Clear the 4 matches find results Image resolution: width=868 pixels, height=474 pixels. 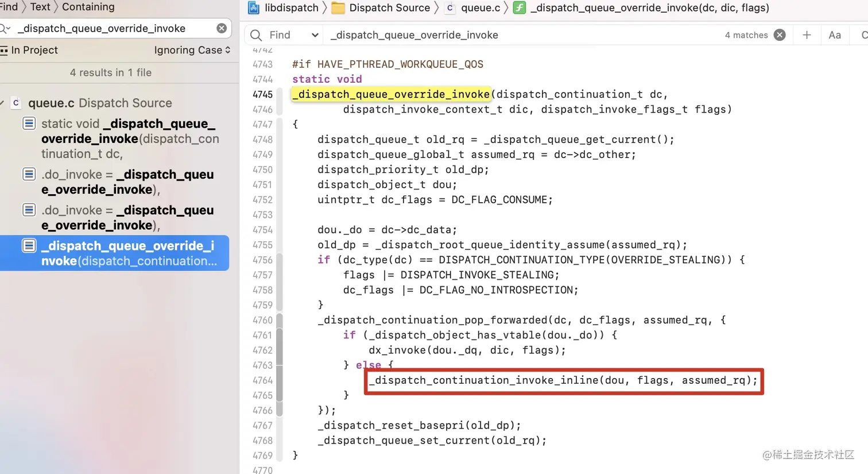780,34
